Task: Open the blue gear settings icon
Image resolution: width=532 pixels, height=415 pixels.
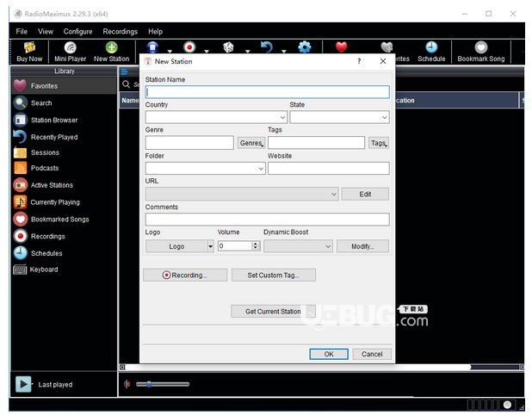Action: coord(305,46)
